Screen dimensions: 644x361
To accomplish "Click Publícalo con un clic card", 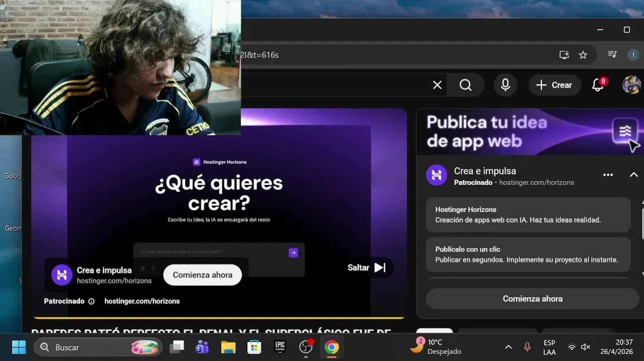I will [x=528, y=255].
